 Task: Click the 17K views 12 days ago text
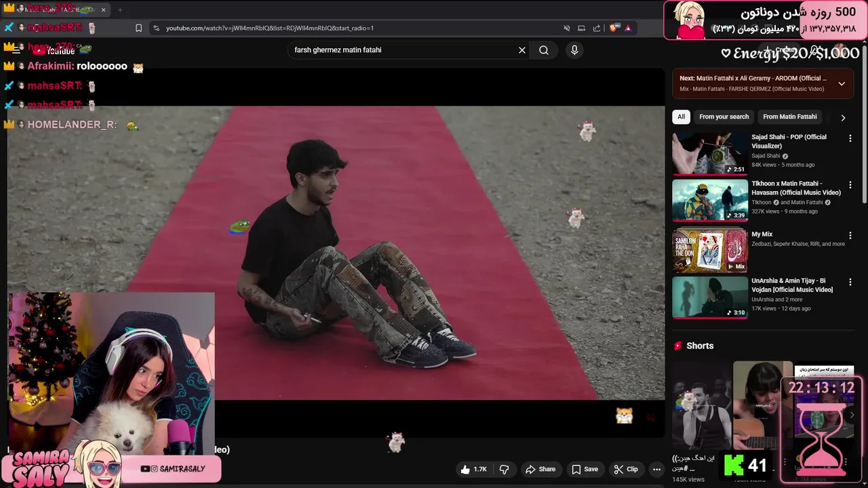(781, 308)
